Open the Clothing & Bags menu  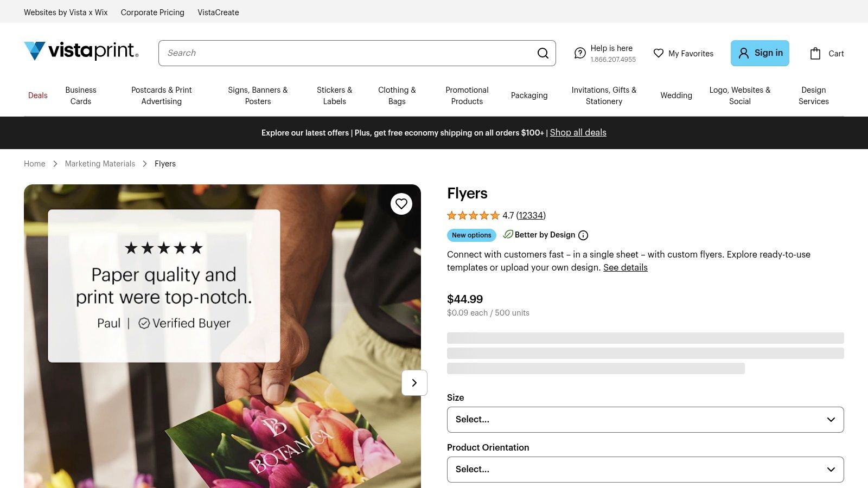coord(397,95)
